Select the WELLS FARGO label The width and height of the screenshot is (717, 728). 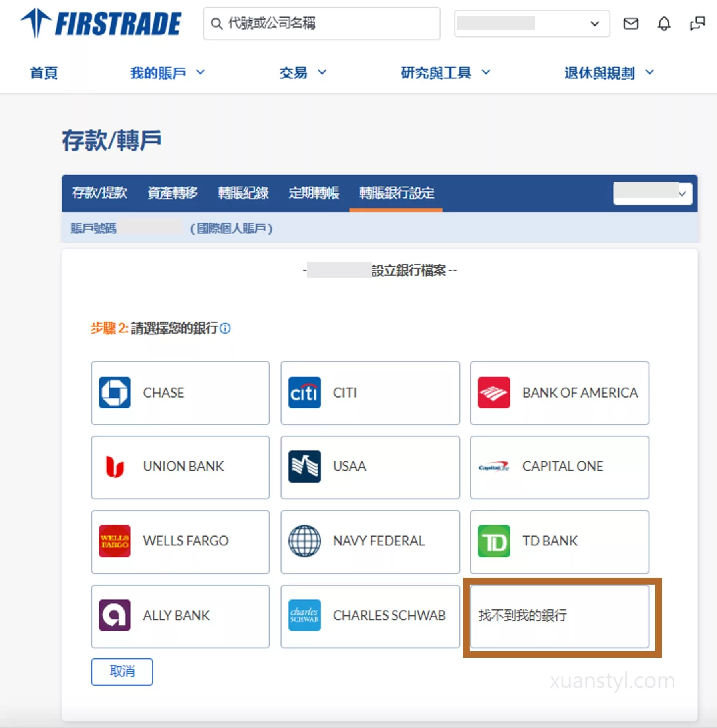click(186, 541)
